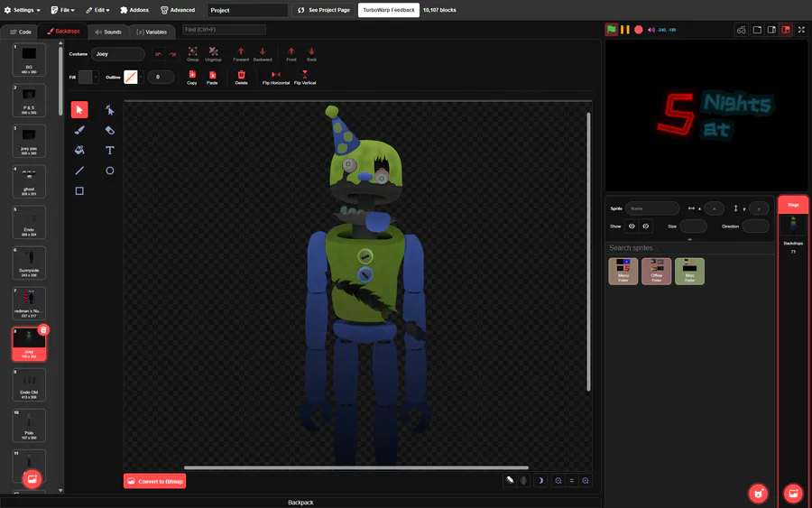Switch to the Variables tab
Screen dimensions: 812x508
point(152,32)
